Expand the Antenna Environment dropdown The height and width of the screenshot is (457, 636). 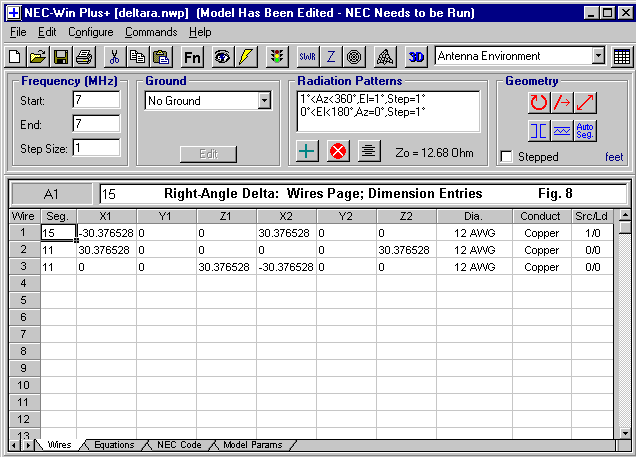[x=597, y=56]
